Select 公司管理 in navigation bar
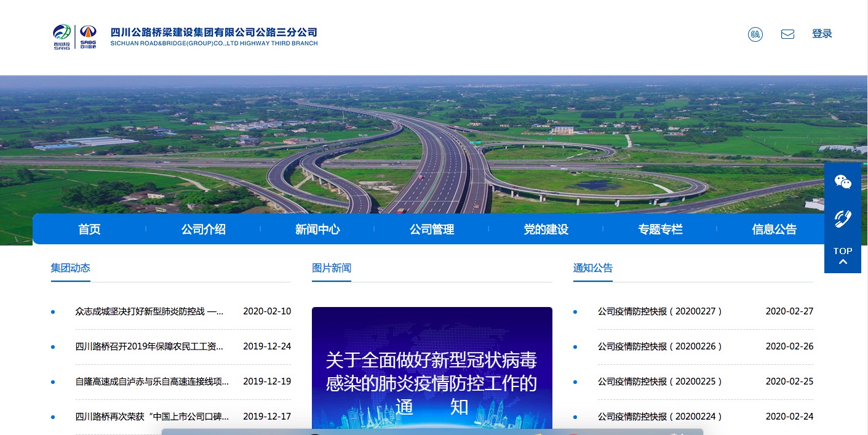 432,229
